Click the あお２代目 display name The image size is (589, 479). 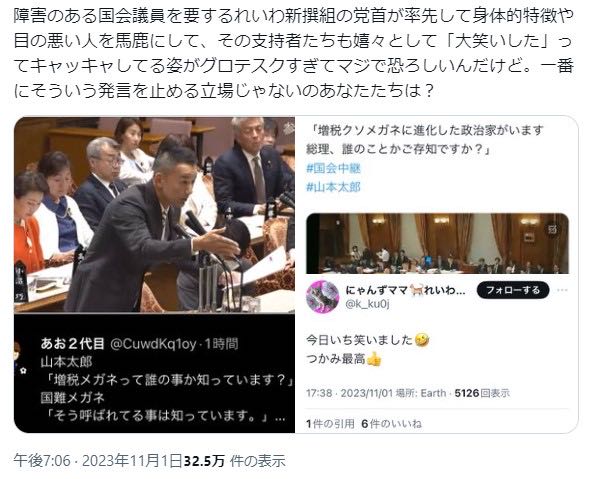(72, 343)
